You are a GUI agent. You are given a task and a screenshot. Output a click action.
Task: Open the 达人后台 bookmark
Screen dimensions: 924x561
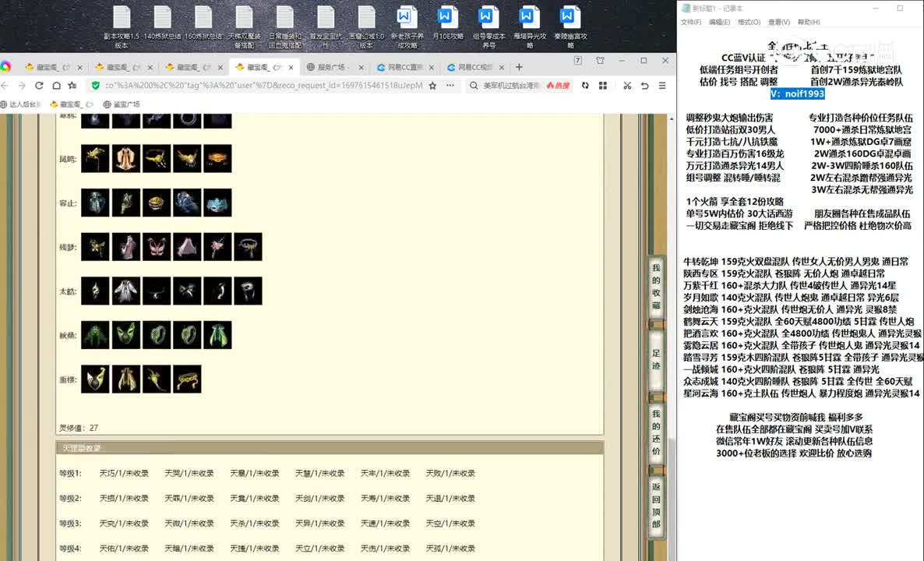20,104
